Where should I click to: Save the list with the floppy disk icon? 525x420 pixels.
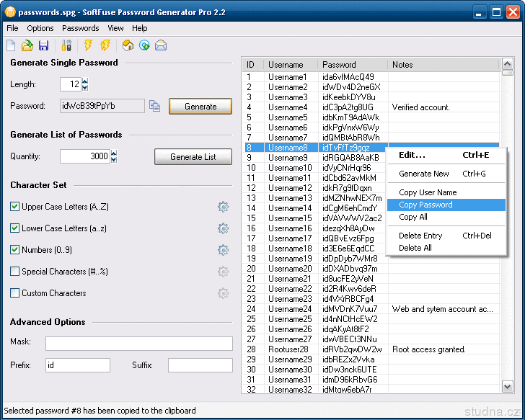pyautogui.click(x=43, y=46)
